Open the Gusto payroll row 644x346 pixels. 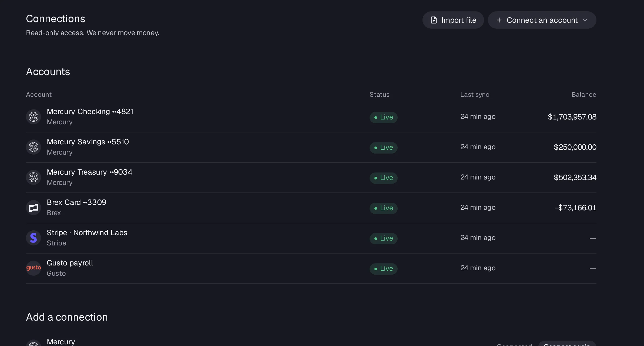tap(311, 268)
